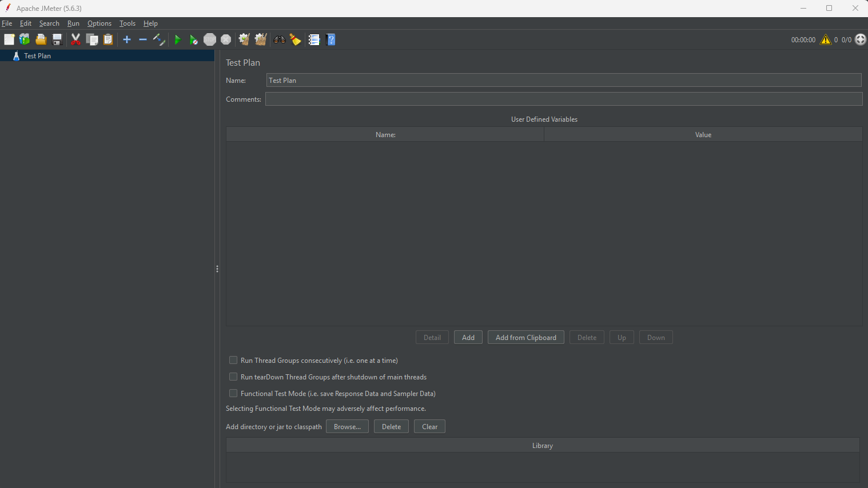Open the Run menu
Viewport: 868px width, 488px height.
pyautogui.click(x=73, y=23)
